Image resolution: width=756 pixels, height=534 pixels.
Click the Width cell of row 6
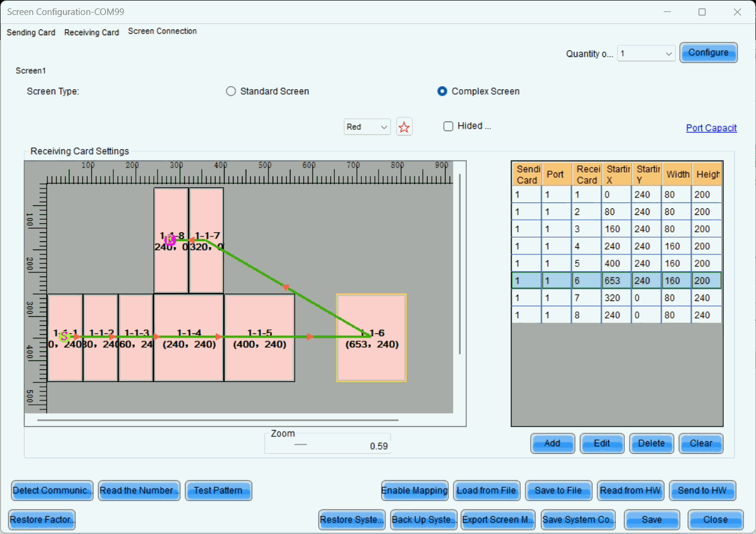(677, 281)
